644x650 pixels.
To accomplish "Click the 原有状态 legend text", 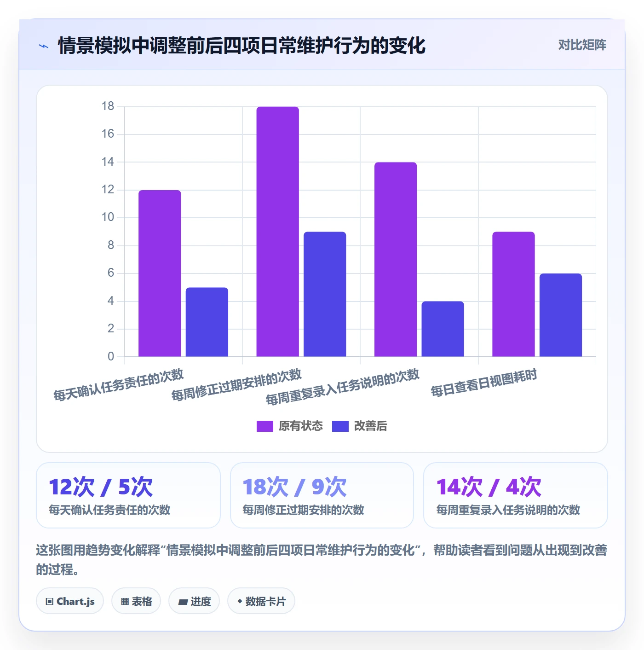I will point(301,426).
